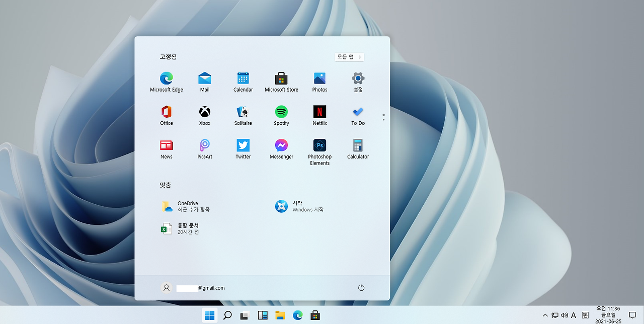644x324 pixels.
Task: Launch the Office app
Action: [x=167, y=116]
